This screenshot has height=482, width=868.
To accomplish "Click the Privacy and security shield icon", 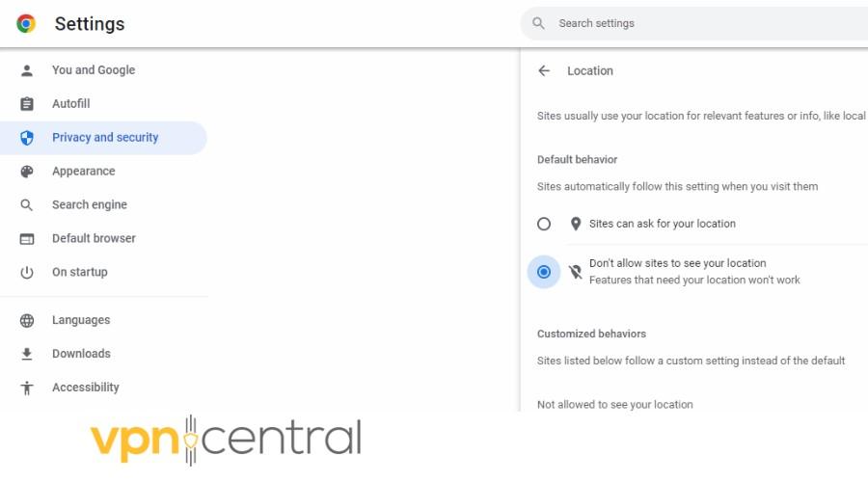I will coord(27,138).
